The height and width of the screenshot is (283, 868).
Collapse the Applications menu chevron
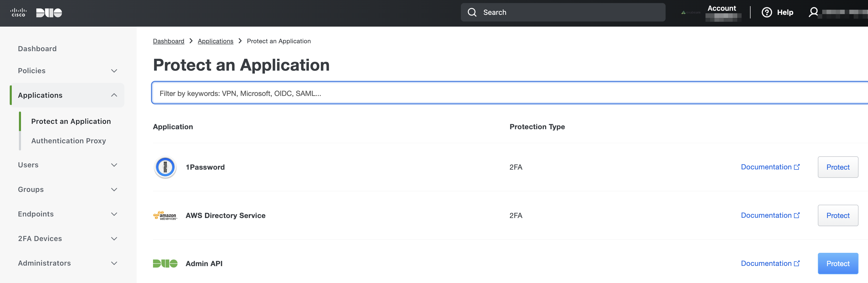pos(114,95)
